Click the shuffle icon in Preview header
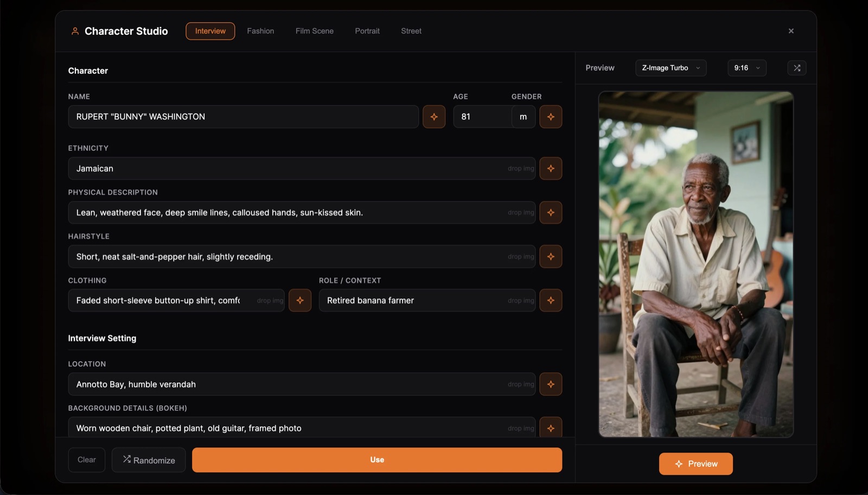868x495 pixels. click(796, 68)
